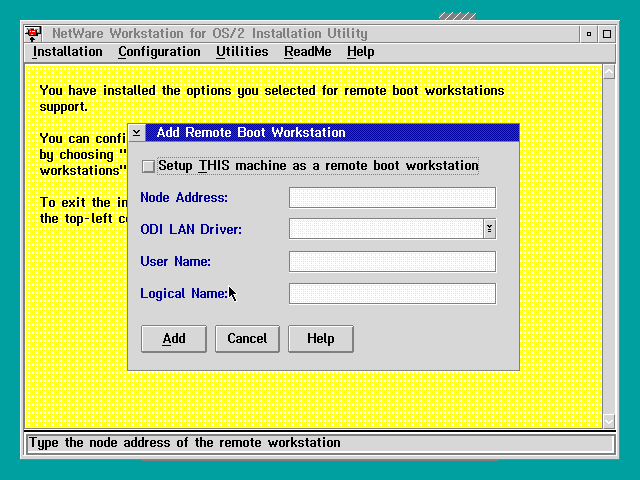This screenshot has height=480, width=640.
Task: Focus the Logical Name text field
Action: [x=392, y=293]
